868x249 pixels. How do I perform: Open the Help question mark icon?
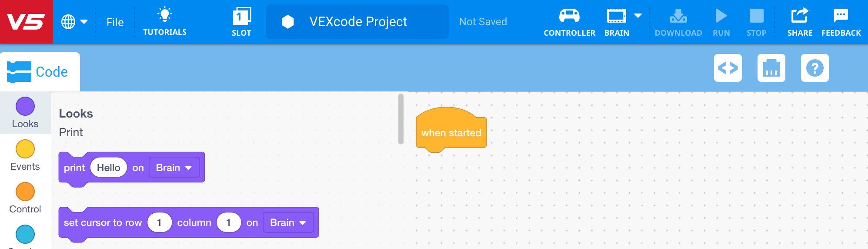815,68
